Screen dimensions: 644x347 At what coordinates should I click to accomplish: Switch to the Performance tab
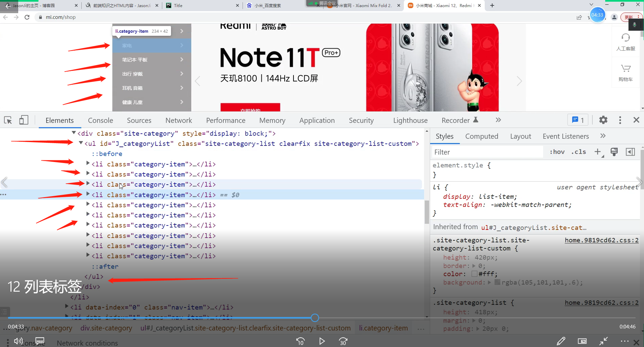click(x=226, y=121)
